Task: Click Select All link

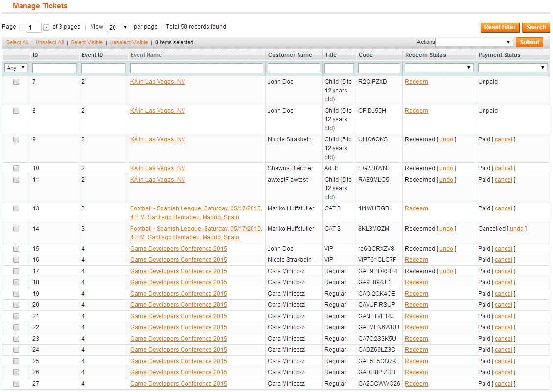Action: tap(17, 43)
